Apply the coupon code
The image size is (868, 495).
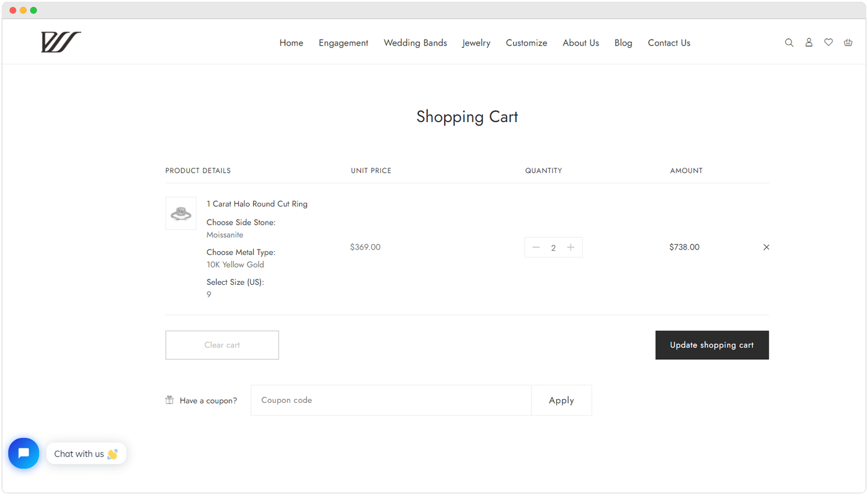point(562,400)
